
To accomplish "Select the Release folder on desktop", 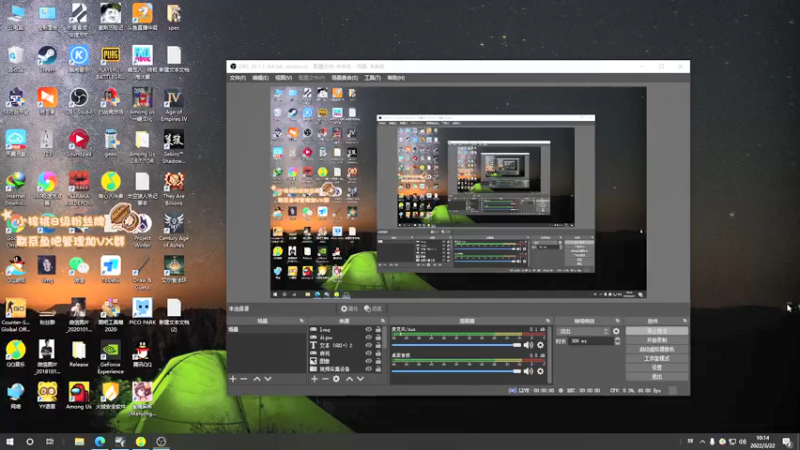I will [79, 354].
